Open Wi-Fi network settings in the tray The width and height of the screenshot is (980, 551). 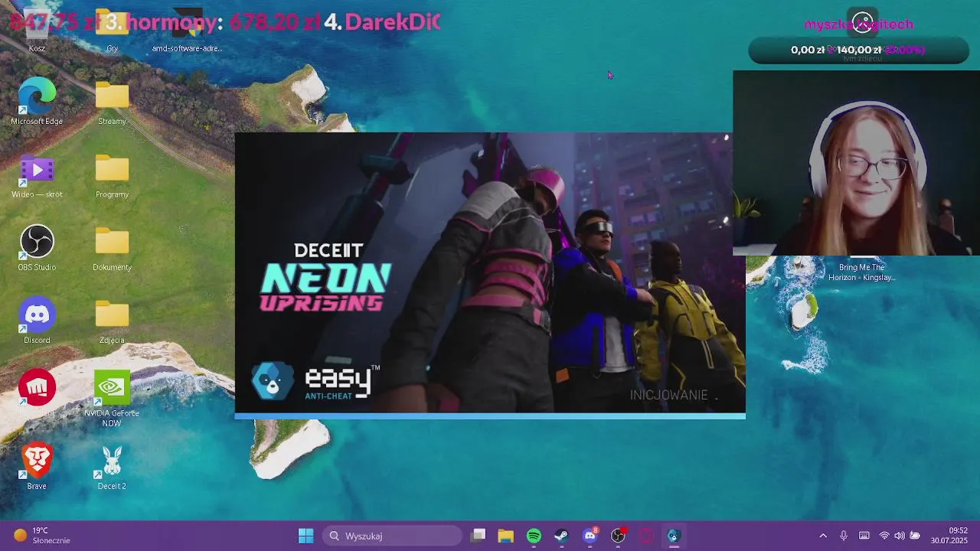point(884,536)
